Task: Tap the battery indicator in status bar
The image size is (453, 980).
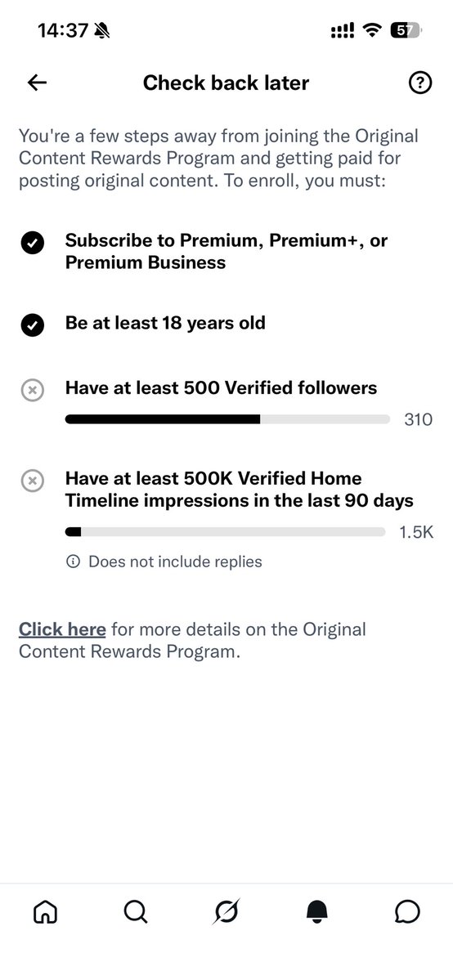Action: coord(406,30)
